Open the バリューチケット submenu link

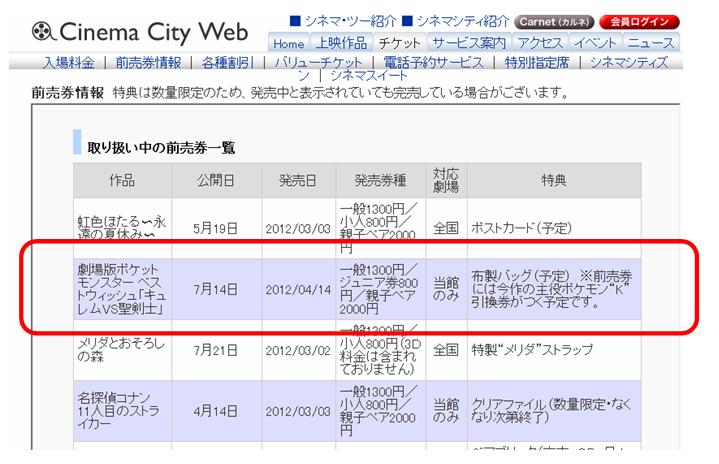(318, 62)
